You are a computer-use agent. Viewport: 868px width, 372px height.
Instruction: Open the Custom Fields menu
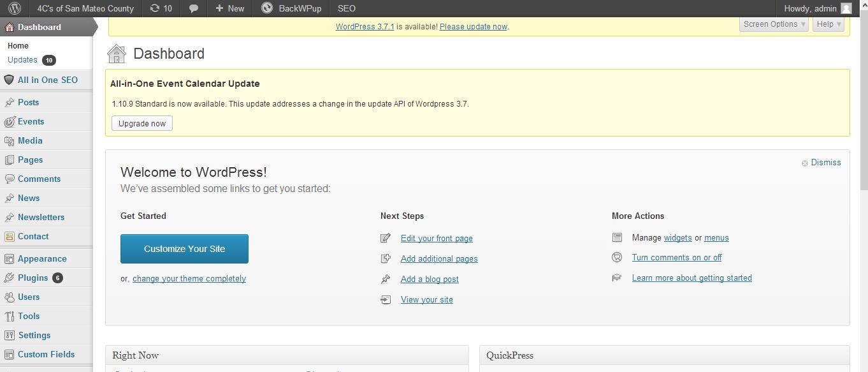[x=47, y=354]
